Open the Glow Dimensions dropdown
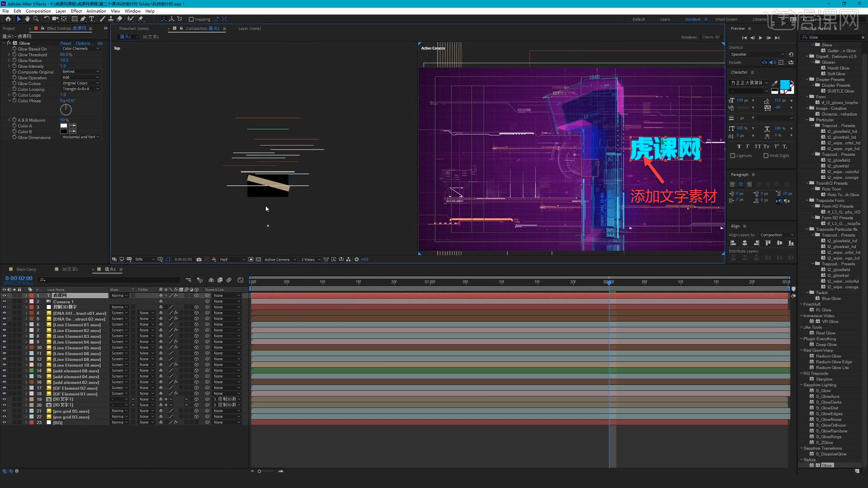This screenshot has width=868, height=488. point(80,137)
